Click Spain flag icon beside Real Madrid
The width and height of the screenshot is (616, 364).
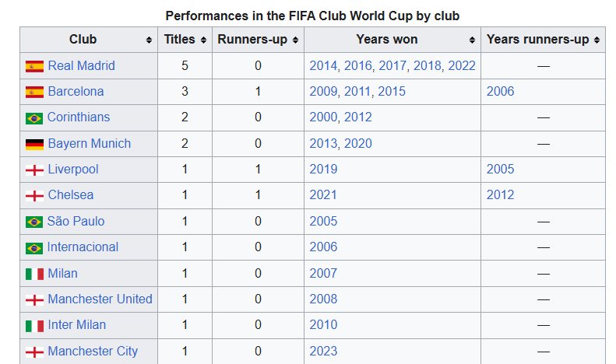pyautogui.click(x=34, y=66)
